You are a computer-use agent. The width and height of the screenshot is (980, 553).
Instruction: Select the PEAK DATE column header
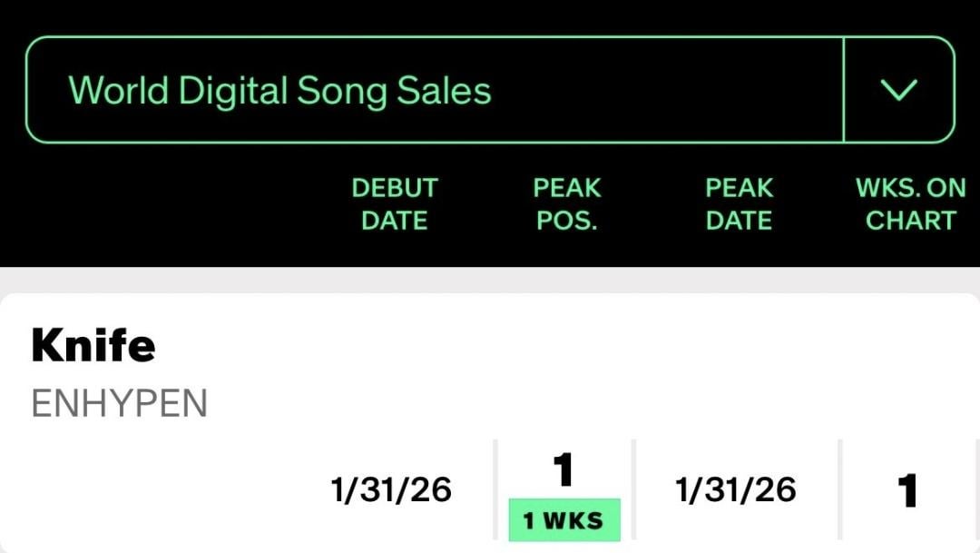[x=739, y=203]
